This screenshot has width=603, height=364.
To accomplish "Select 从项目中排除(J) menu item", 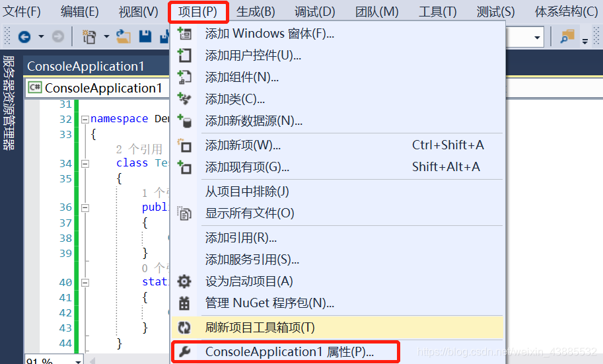I will click(337, 192).
